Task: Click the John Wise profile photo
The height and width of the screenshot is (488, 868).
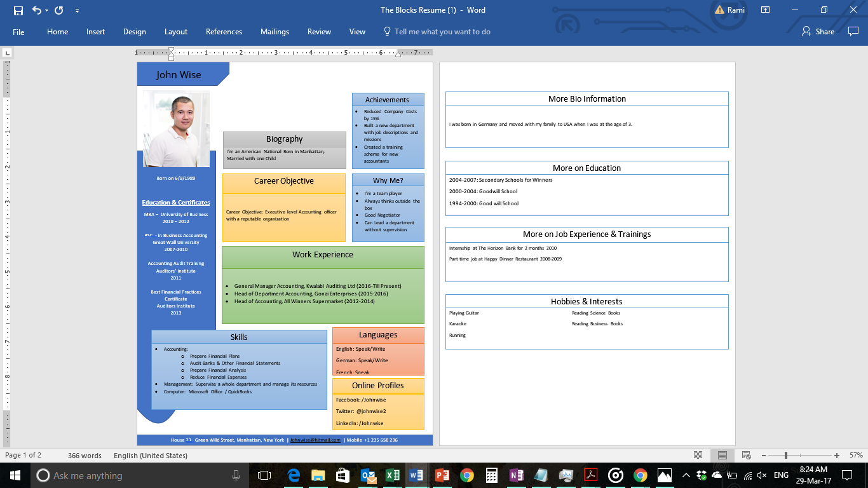Action: 176,129
